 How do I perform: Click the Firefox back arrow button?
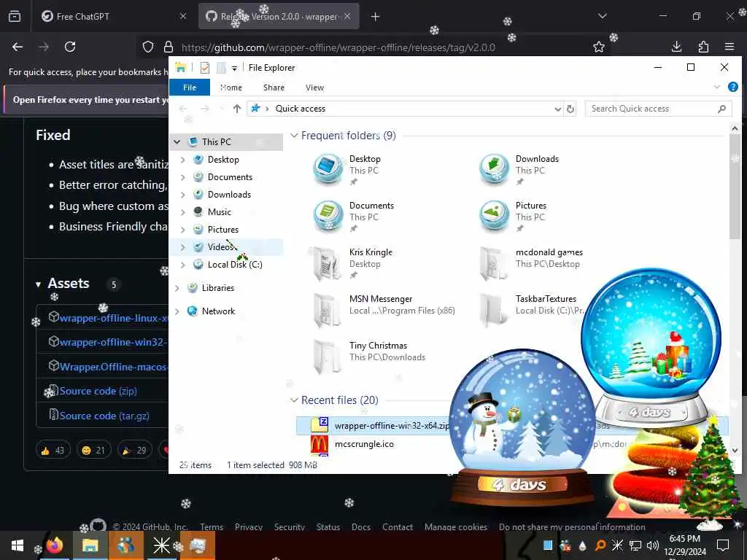pos(18,47)
